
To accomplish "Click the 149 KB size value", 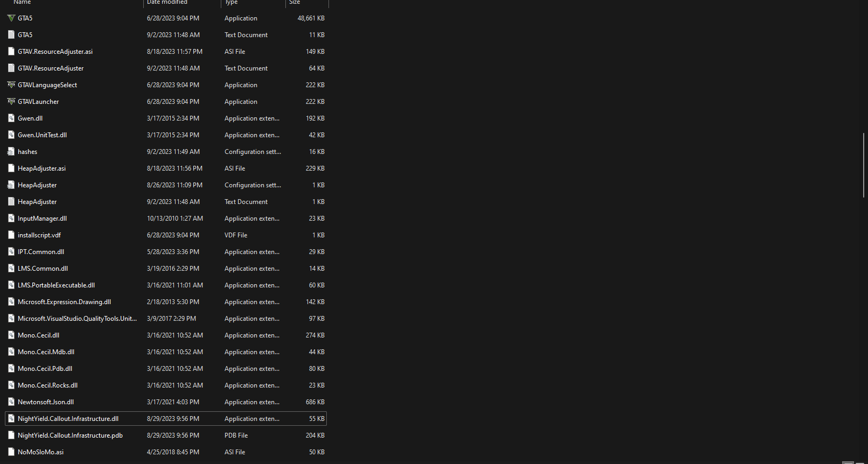I will tap(315, 52).
